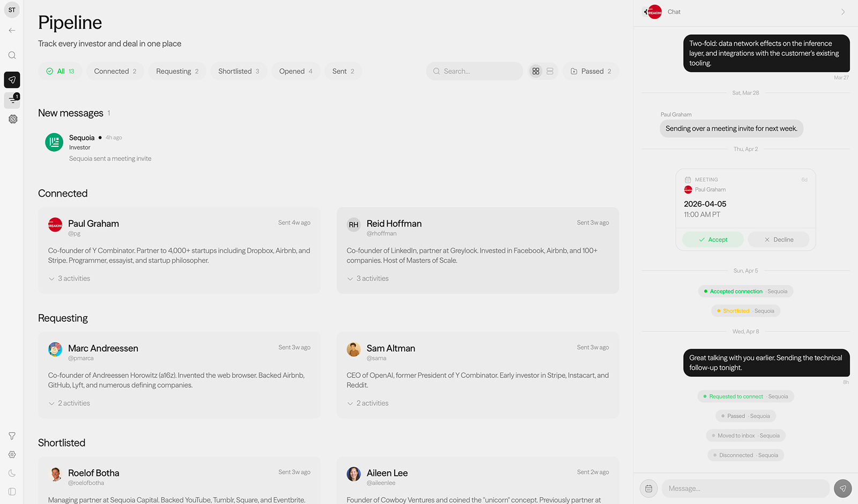Focus the chat Message input field
This screenshot has width=858, height=504.
coord(746,488)
